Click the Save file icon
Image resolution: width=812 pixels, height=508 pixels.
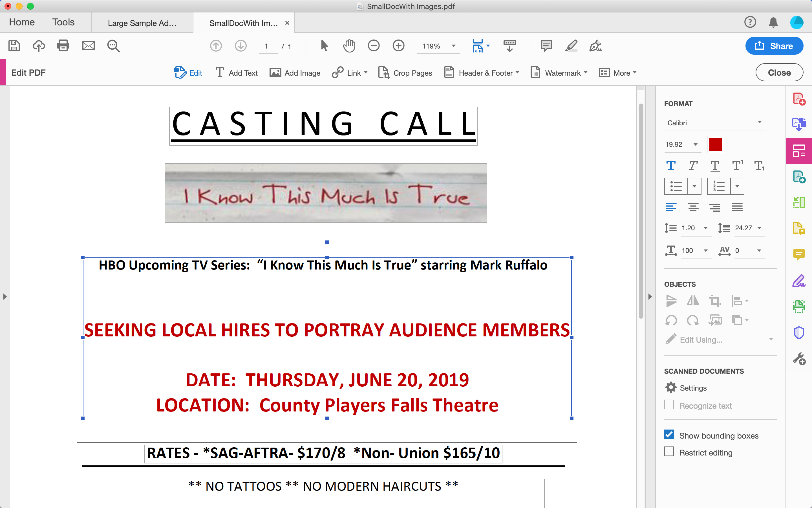[x=14, y=46]
